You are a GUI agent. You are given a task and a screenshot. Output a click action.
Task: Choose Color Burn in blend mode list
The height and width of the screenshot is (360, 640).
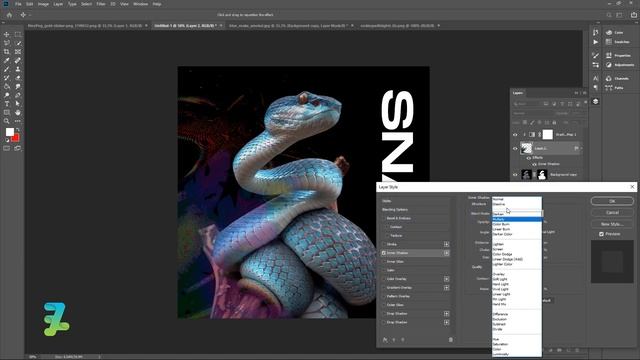click(x=517, y=224)
